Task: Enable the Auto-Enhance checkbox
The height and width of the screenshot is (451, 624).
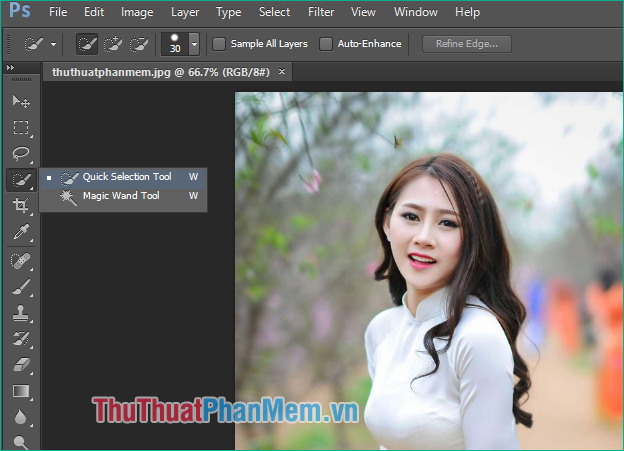Action: click(326, 44)
